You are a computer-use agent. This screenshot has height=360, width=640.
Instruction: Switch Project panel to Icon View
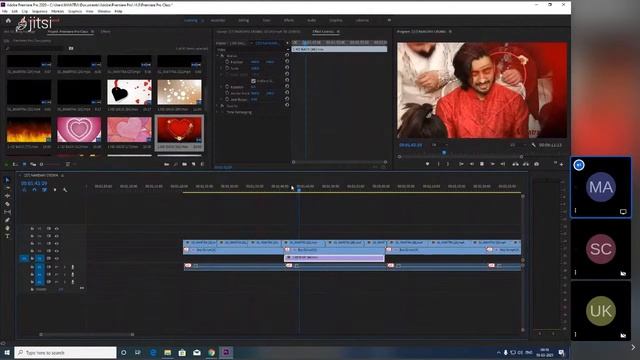click(x=24, y=164)
